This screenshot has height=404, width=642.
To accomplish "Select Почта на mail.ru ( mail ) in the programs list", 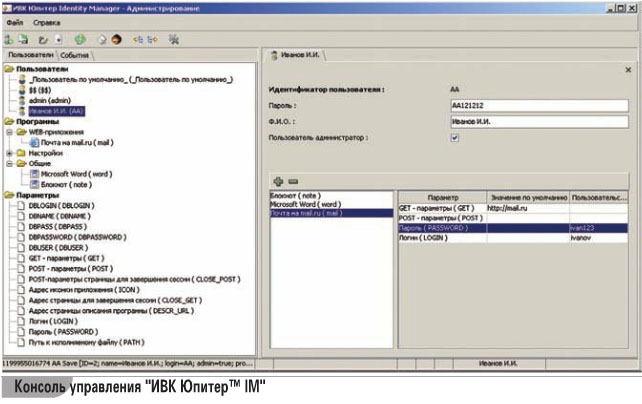I will click(332, 213).
